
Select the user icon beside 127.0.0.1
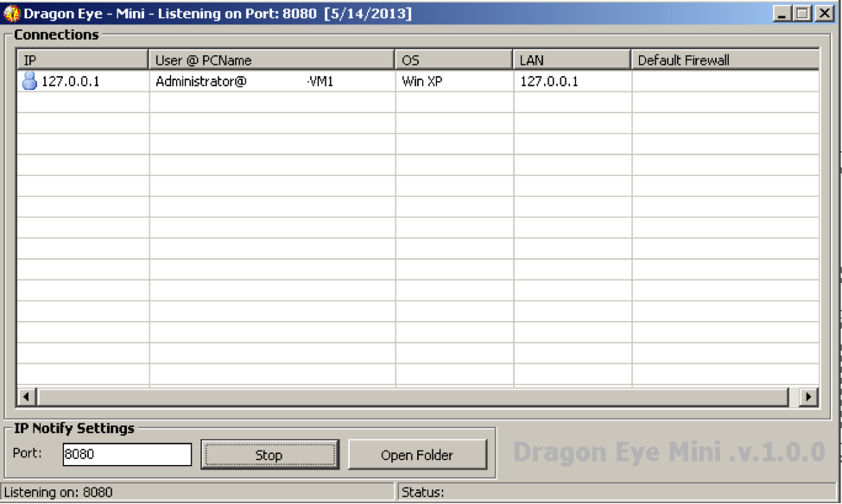click(x=29, y=81)
